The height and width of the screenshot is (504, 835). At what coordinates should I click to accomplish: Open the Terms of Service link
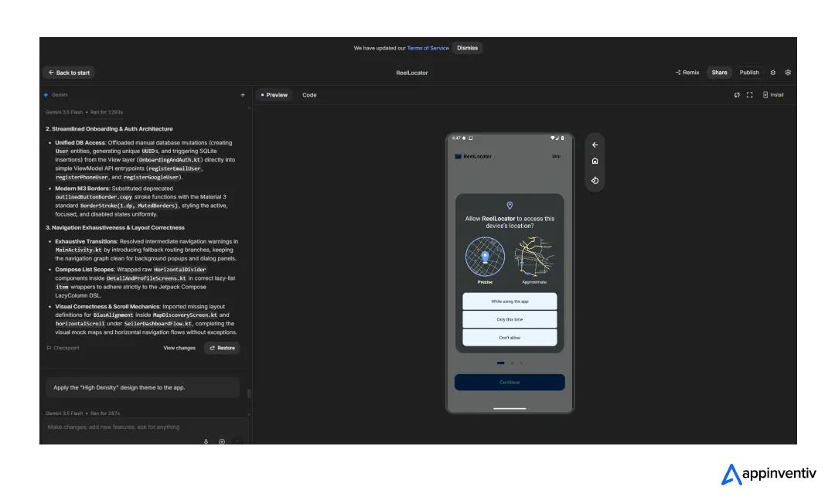(428, 49)
